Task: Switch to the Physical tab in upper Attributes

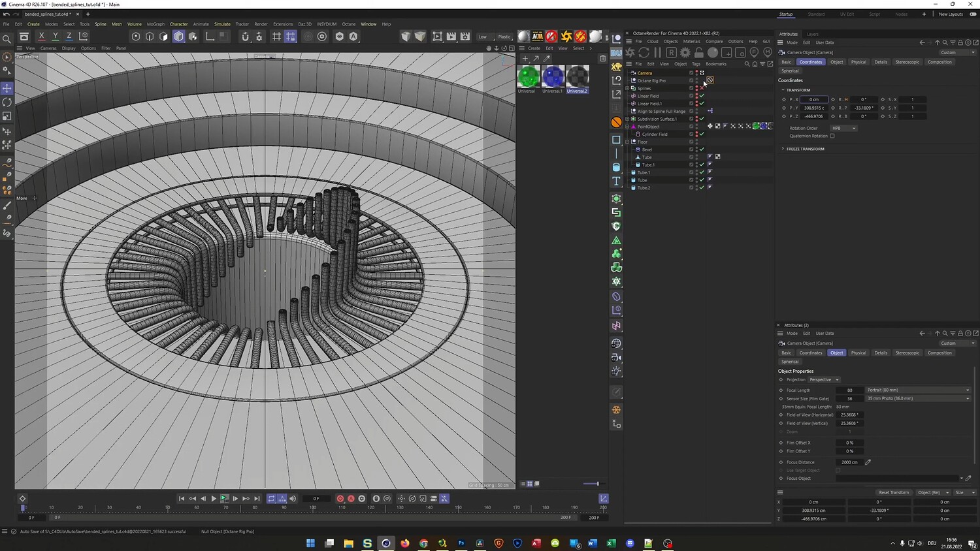Action: point(858,62)
